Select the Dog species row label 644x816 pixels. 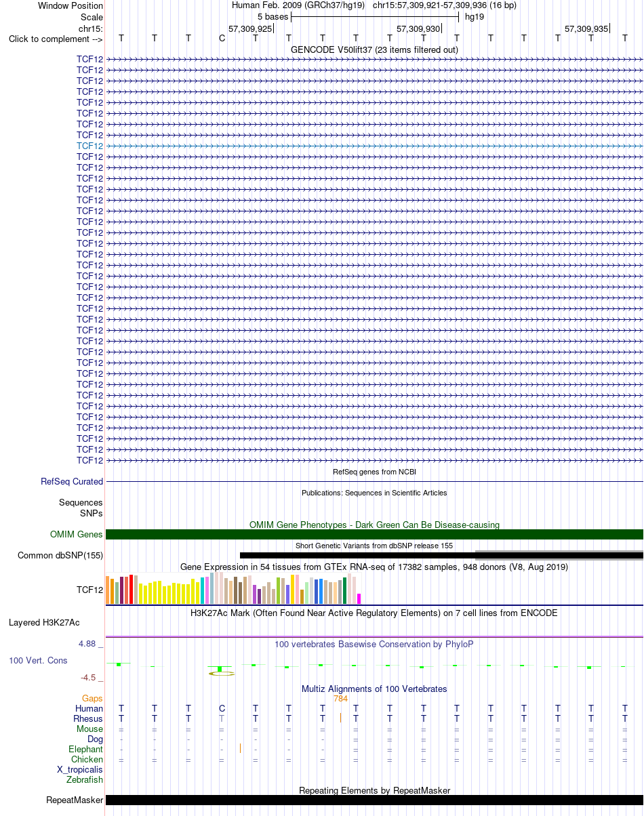[x=96, y=739]
